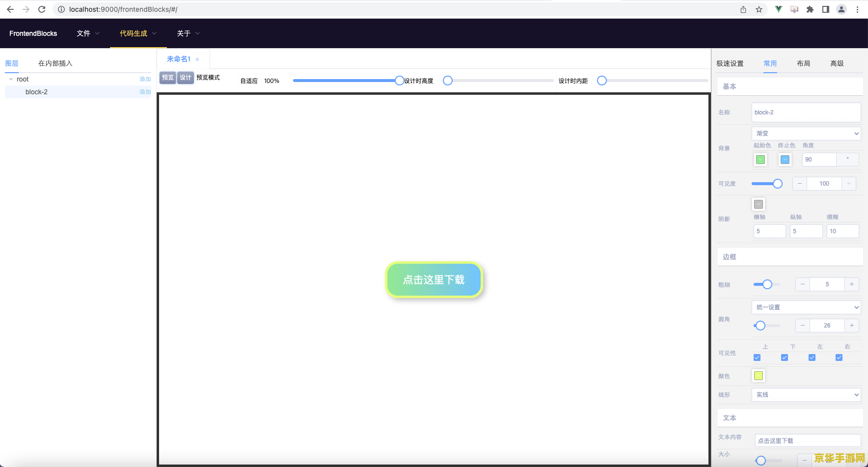Open the Vue devtools extension icon

click(x=779, y=9)
